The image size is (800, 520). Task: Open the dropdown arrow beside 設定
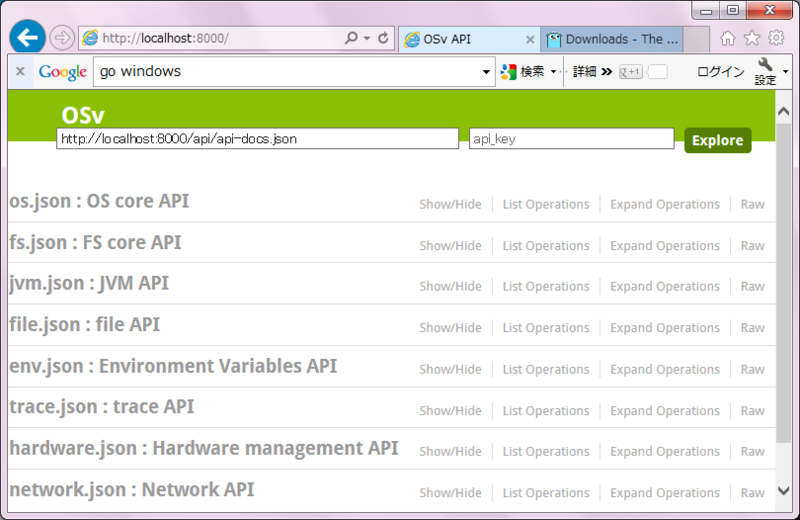pyautogui.click(x=786, y=71)
